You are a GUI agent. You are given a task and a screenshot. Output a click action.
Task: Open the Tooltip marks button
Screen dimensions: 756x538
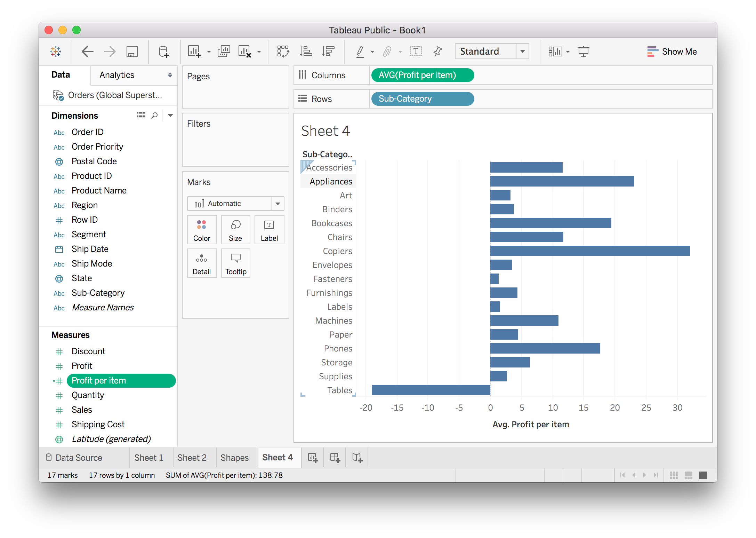(x=235, y=263)
